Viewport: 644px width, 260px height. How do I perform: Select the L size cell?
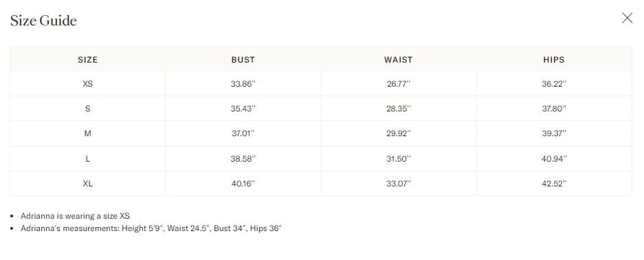[87, 159]
